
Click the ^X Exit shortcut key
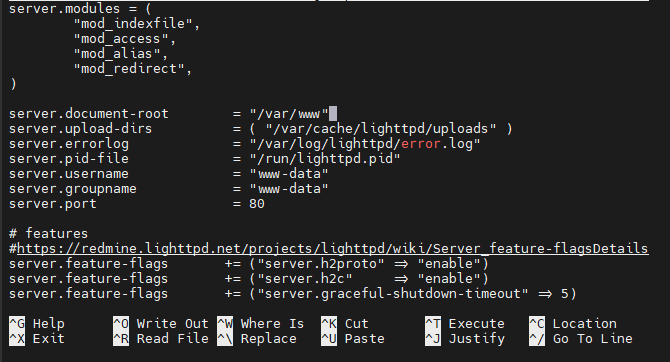(36, 338)
